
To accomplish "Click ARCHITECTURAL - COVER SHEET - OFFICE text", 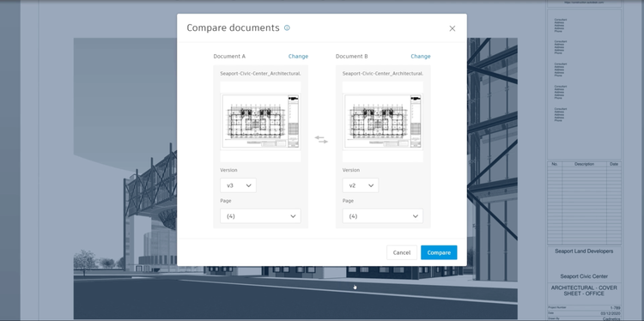I will pyautogui.click(x=584, y=291).
